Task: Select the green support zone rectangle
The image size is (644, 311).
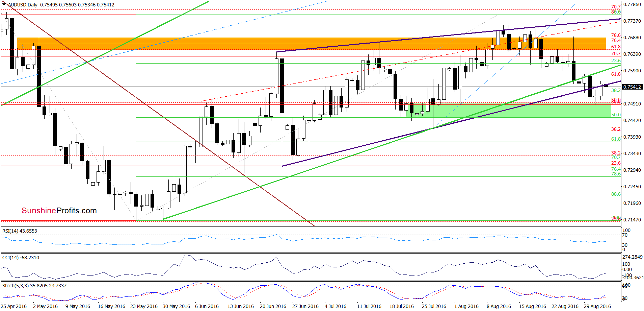Action: 509,111
